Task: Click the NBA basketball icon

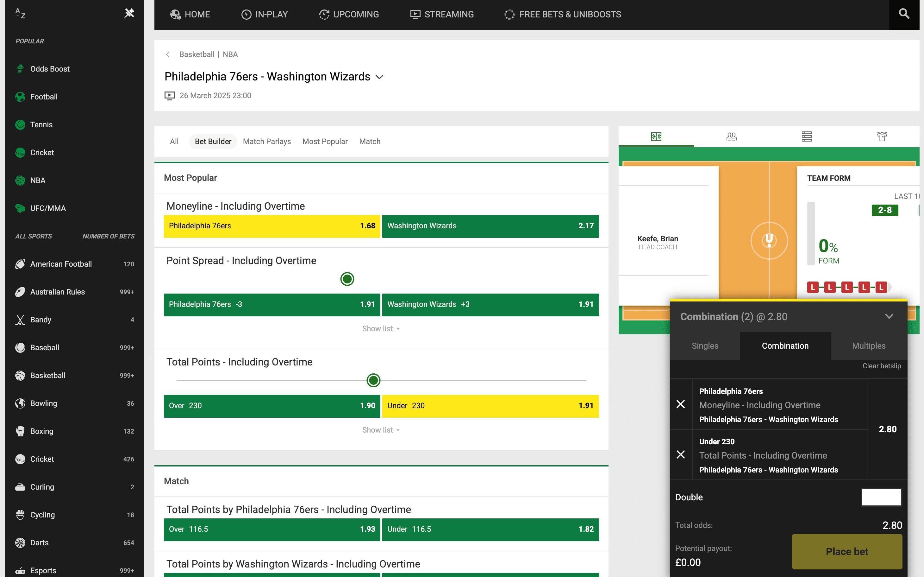Action: pos(20,181)
